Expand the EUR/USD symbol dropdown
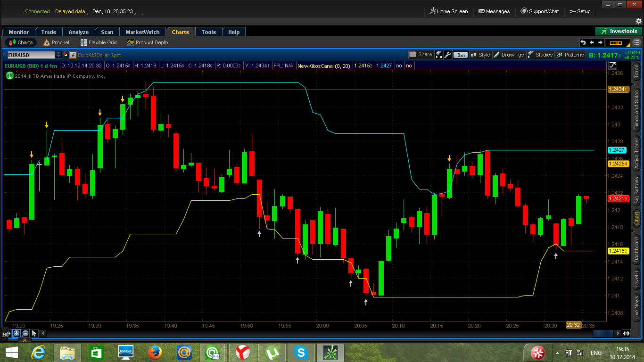This screenshot has width=644, height=362. [58, 55]
